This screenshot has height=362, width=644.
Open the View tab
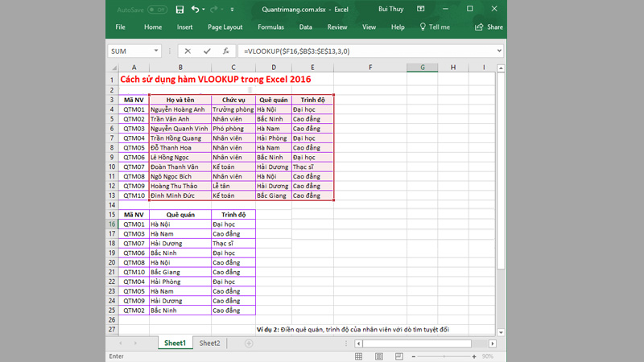[x=369, y=27]
